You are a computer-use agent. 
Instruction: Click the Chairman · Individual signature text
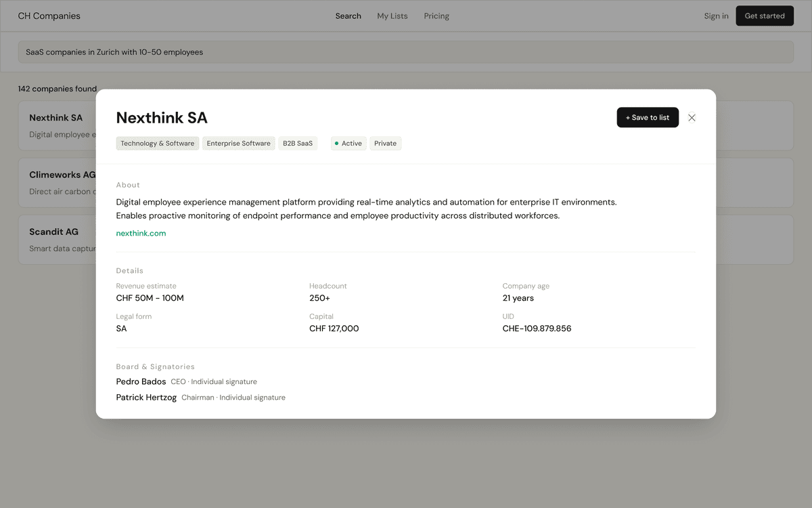(233, 398)
